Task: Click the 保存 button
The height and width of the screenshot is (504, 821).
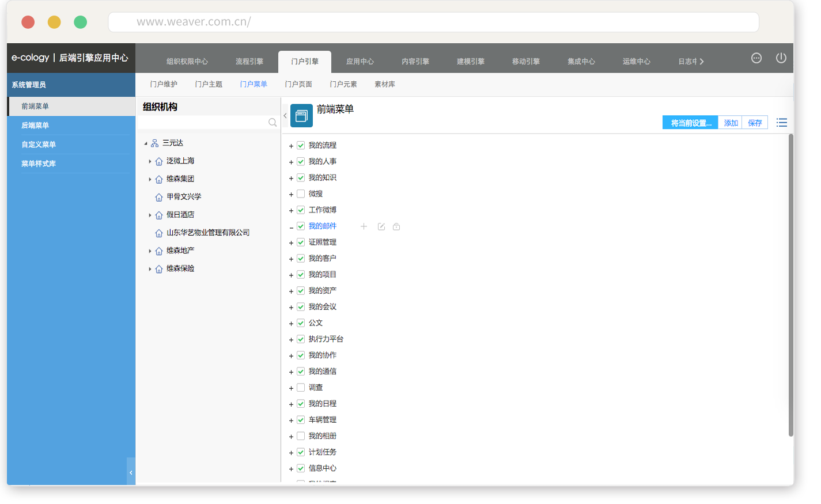Action: 755,123
